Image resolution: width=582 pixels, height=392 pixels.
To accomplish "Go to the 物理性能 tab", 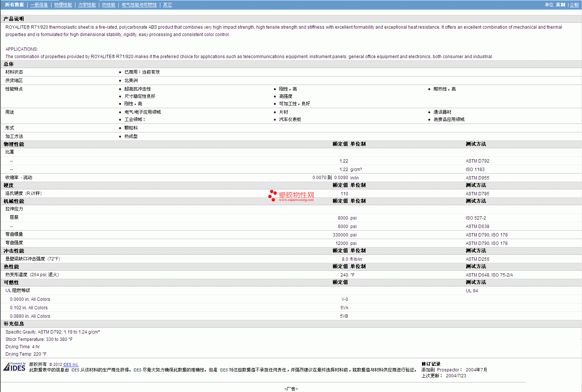I will click(x=63, y=5).
